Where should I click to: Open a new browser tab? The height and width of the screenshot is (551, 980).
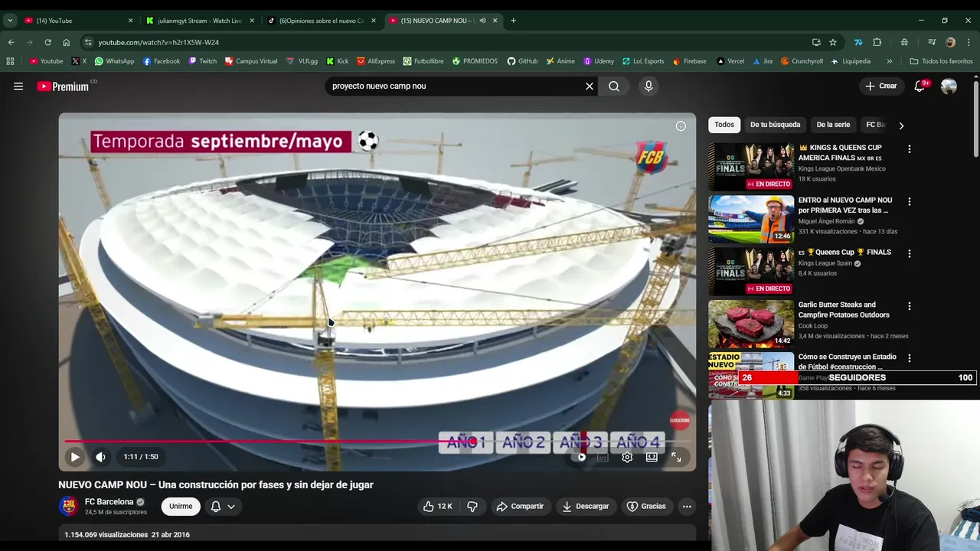tap(513, 21)
